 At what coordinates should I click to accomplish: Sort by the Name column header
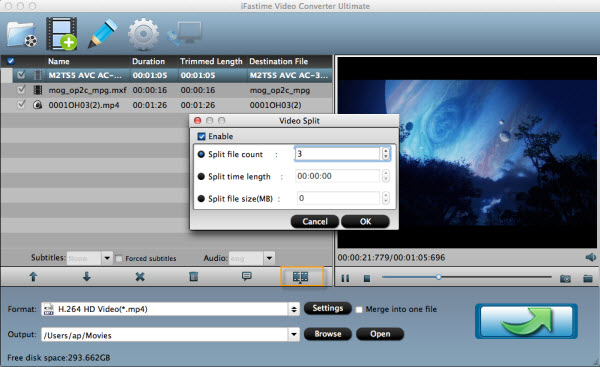tap(59, 61)
